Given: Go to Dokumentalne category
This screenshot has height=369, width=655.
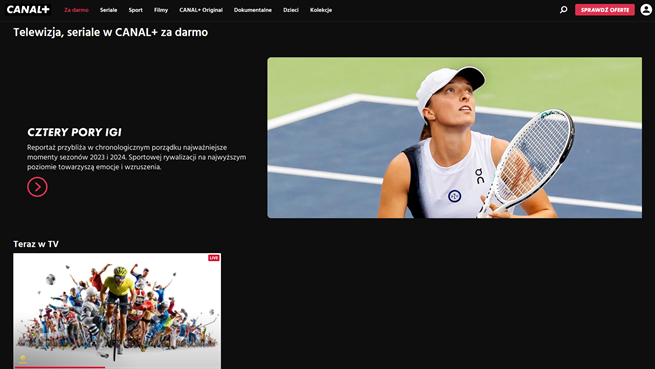Looking at the screenshot, I should (253, 10).
